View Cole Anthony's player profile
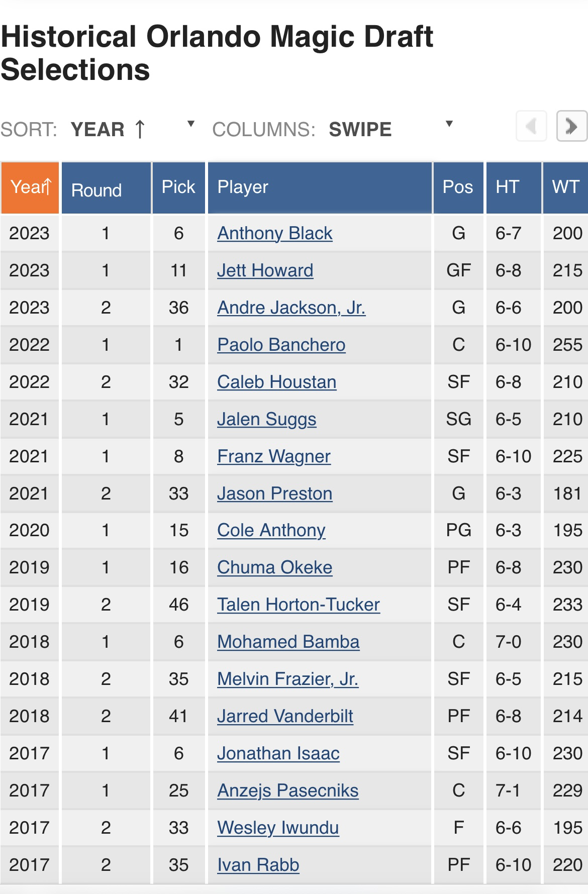 [271, 530]
